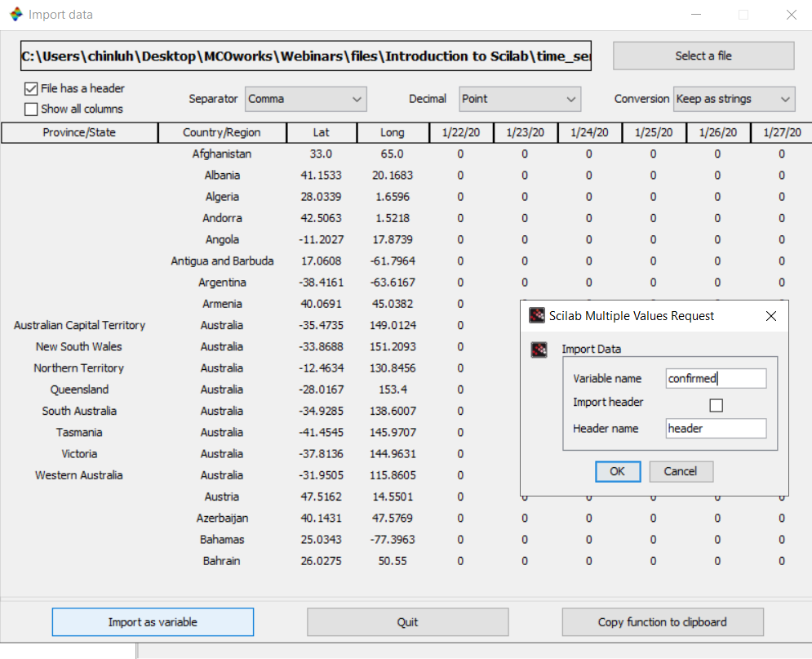Select the 1/26/20 column header
Screen dimensions: 812x659
718,132
